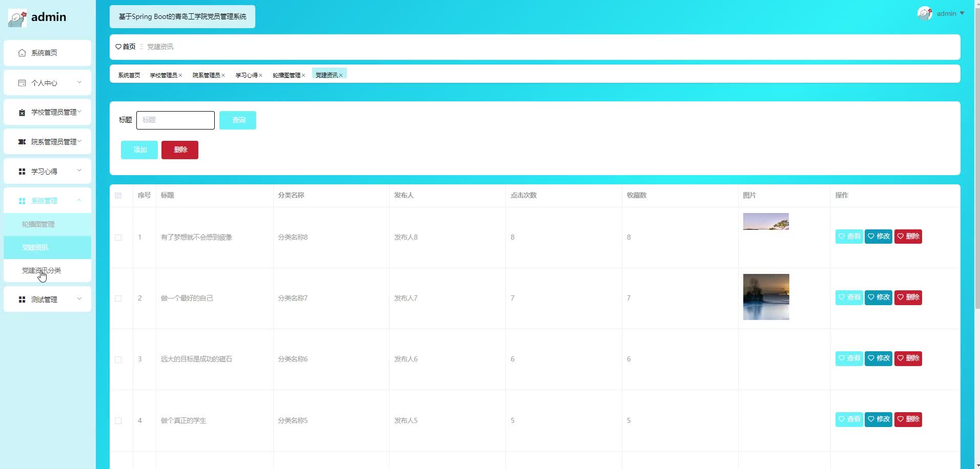Click the admin logo avatar in sidebar
Viewport: 980px width, 469px height.
[17, 18]
